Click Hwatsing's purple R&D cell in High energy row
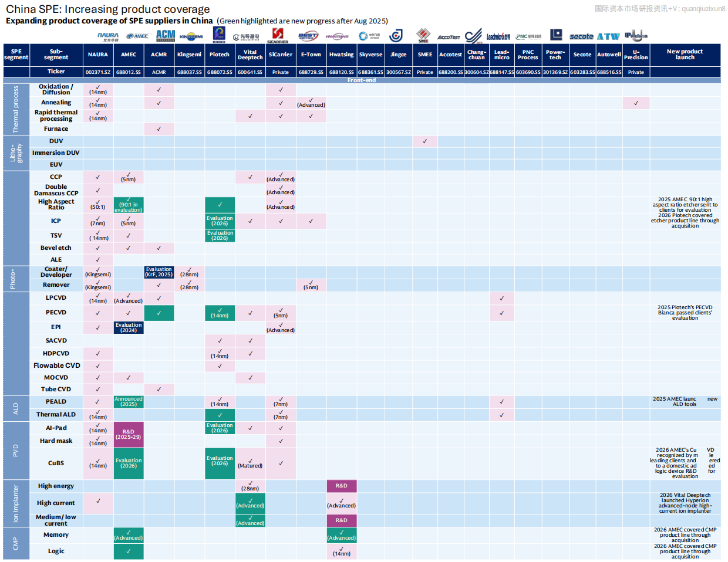The width and height of the screenshot is (728, 562). pos(342,486)
